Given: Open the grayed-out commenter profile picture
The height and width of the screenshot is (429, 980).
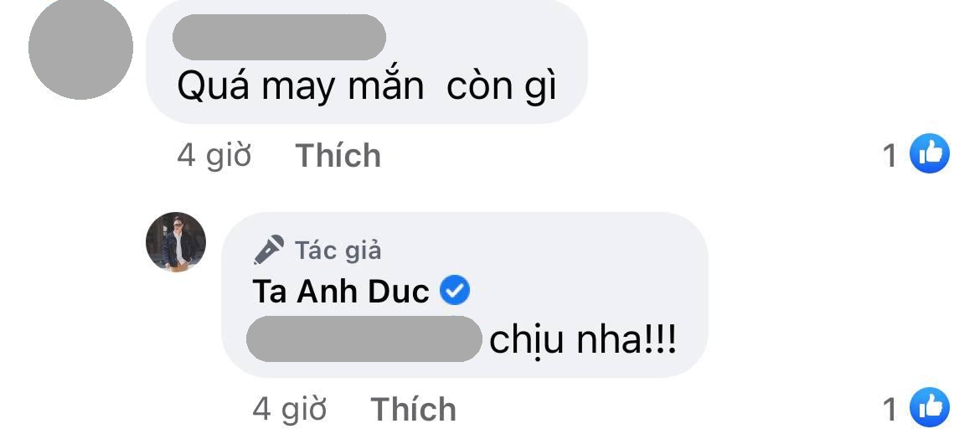Looking at the screenshot, I should click(x=80, y=47).
